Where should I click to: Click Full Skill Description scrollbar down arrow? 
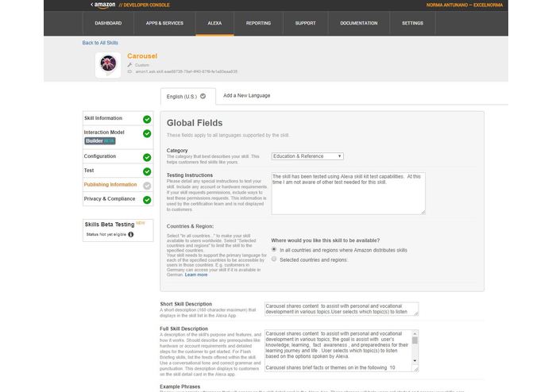[415, 361]
